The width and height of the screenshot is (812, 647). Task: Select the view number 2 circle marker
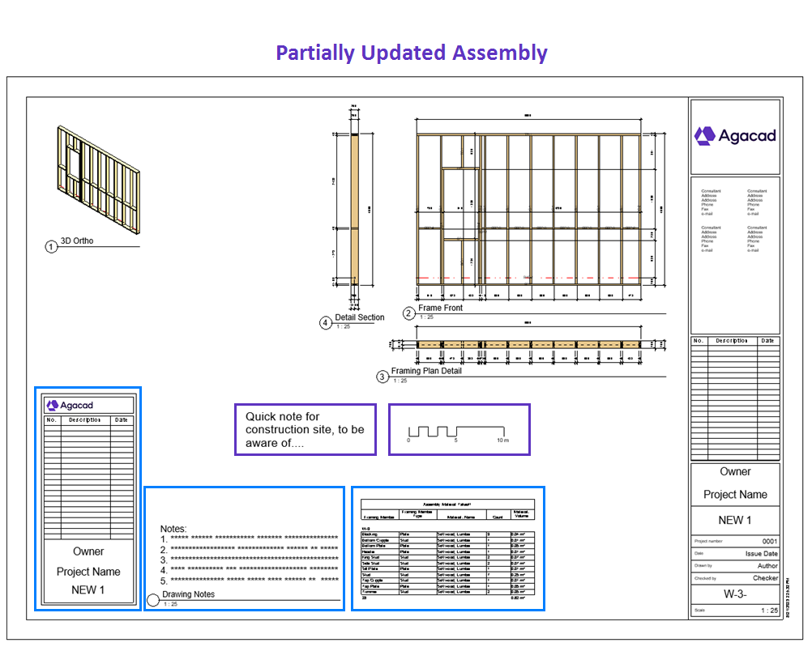coord(409,313)
